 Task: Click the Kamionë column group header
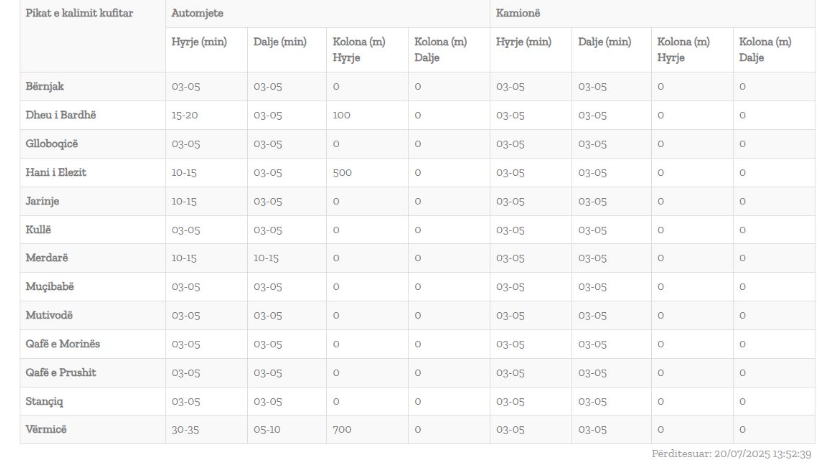tap(518, 13)
